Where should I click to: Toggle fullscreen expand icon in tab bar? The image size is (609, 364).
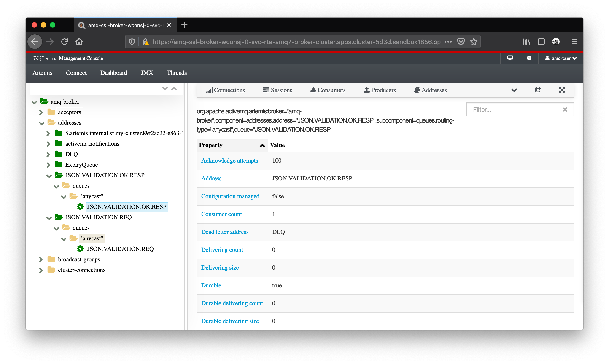[x=562, y=90]
